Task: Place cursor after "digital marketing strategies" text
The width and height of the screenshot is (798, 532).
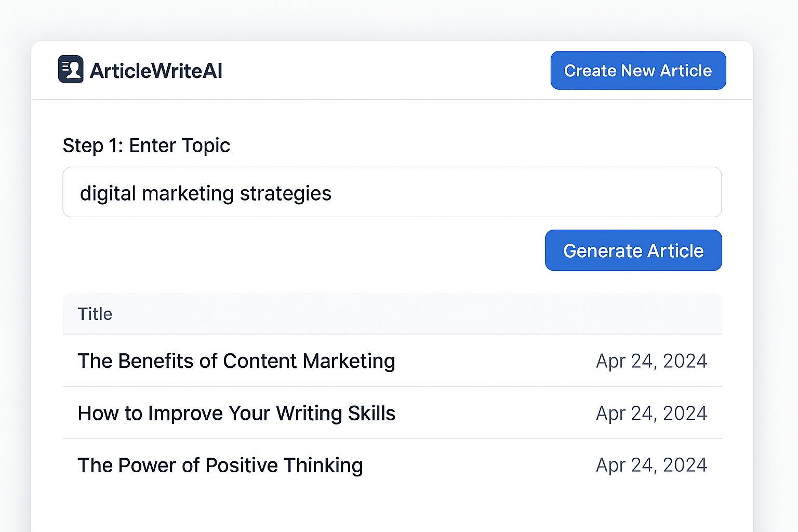Action: (x=332, y=193)
